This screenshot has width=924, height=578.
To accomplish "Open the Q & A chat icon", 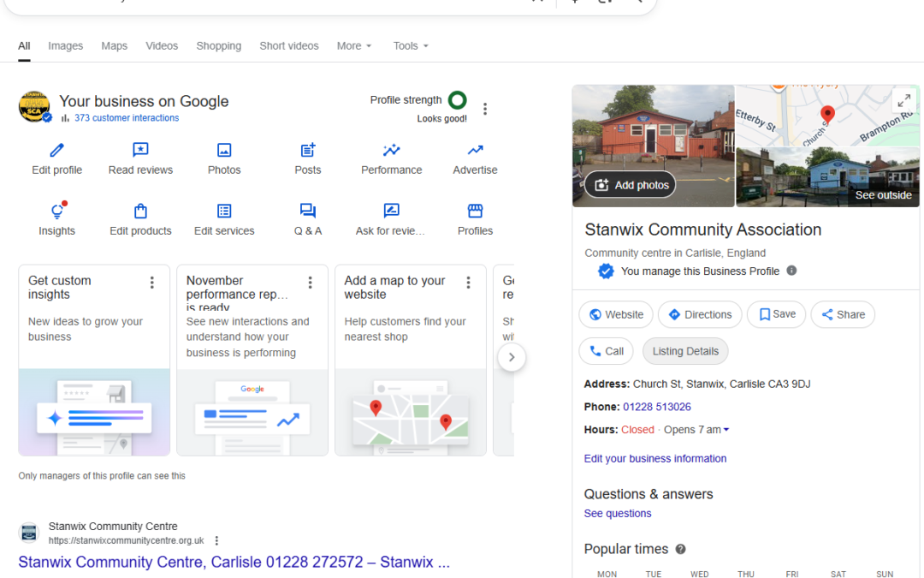I will click(308, 212).
